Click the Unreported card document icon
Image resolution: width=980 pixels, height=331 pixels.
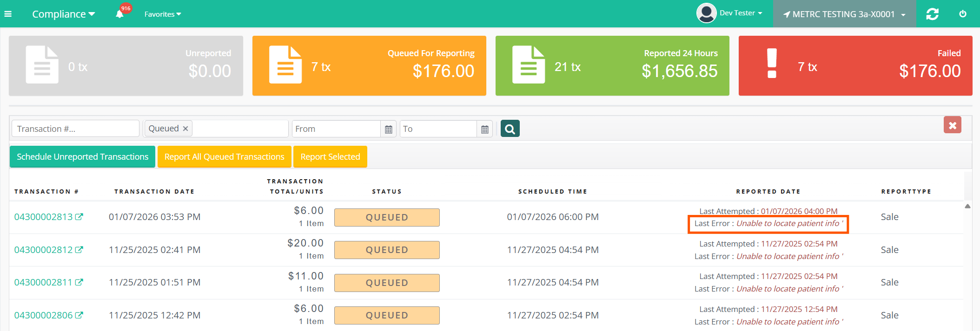(x=42, y=65)
